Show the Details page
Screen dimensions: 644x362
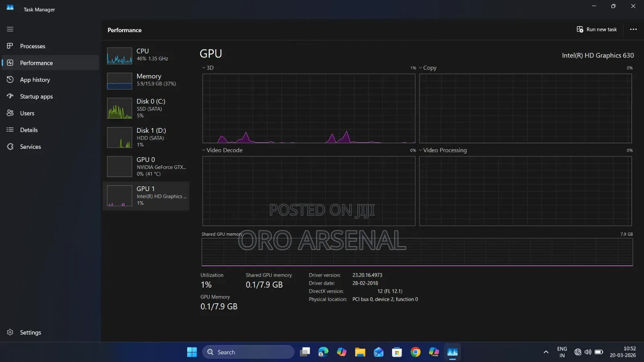(x=50, y=130)
